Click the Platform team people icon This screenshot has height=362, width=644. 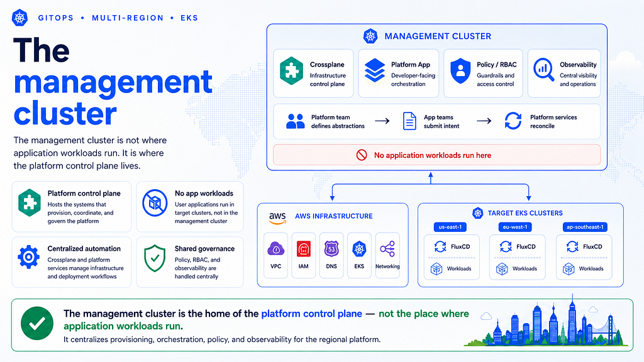tap(296, 121)
